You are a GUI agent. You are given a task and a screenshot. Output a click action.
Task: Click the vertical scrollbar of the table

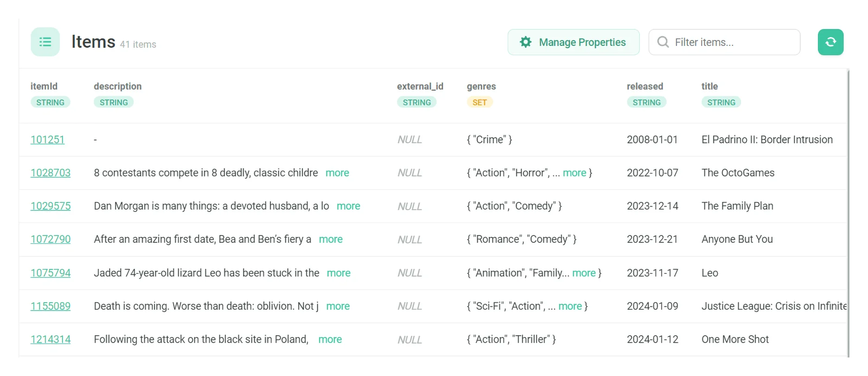click(848, 213)
